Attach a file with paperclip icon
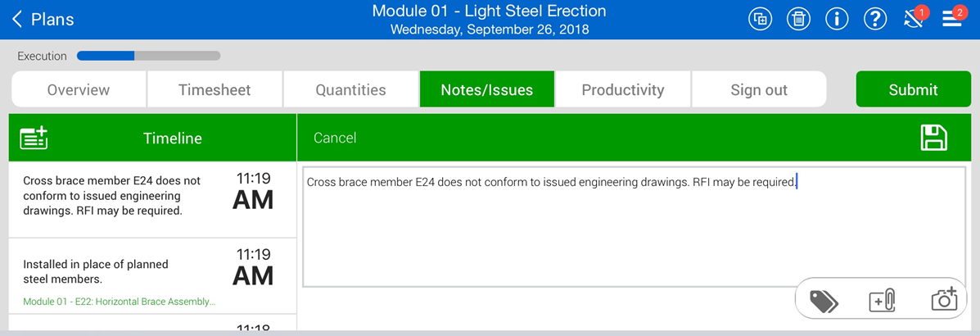This screenshot has height=336, width=980. (883, 301)
